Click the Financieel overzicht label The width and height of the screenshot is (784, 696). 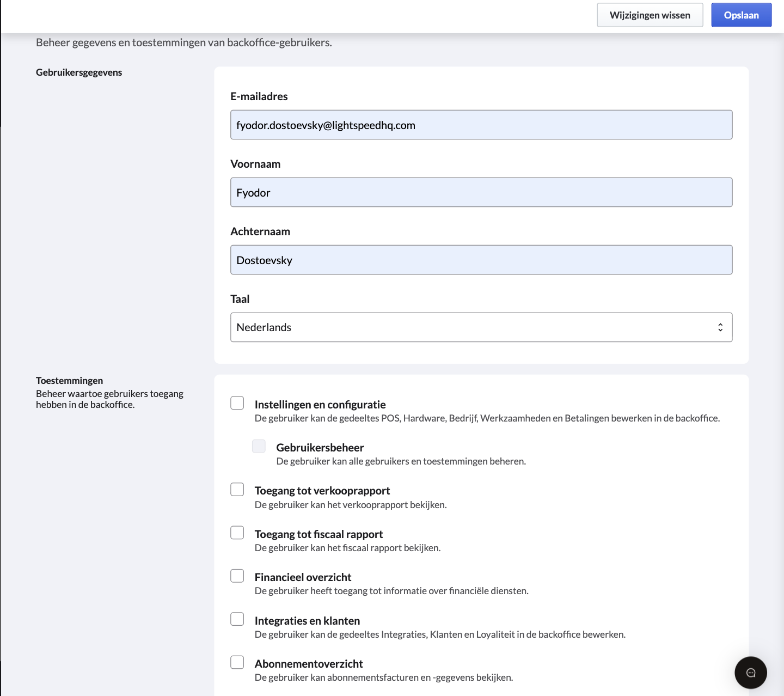tap(303, 577)
